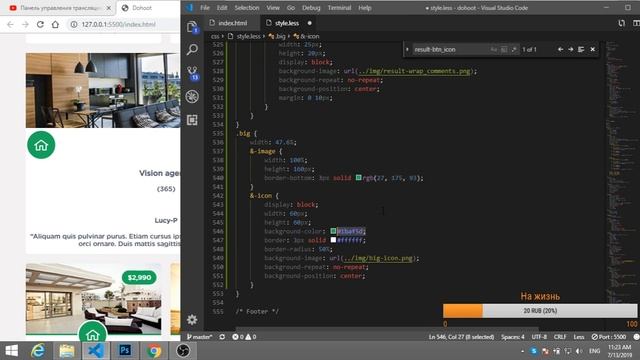
Task: Click the Ln 546, Col 27 status bar entry
Action: [461, 337]
